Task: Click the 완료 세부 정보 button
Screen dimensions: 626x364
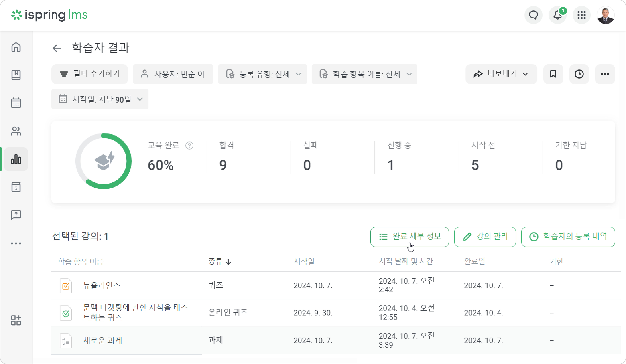Action: point(410,237)
